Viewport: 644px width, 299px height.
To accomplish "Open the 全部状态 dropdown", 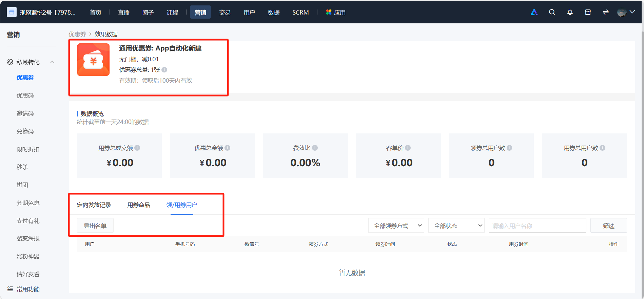I will point(456,226).
